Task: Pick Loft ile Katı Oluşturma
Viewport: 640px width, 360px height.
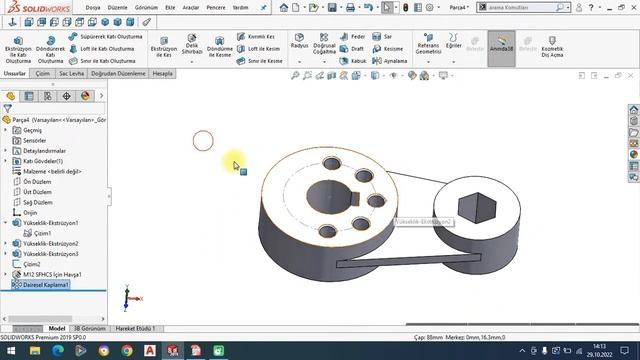Action: (x=102, y=49)
